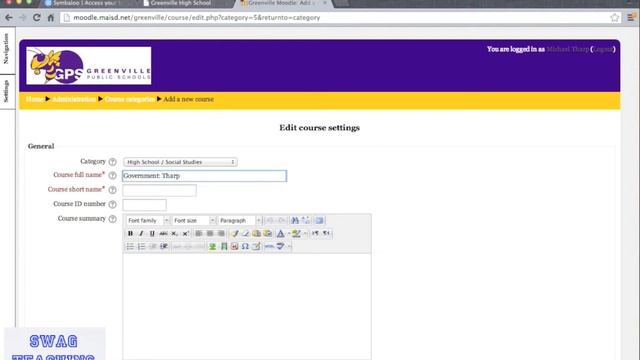Click the remove formatting eraser icon
640x360 pixels.
tap(246, 233)
